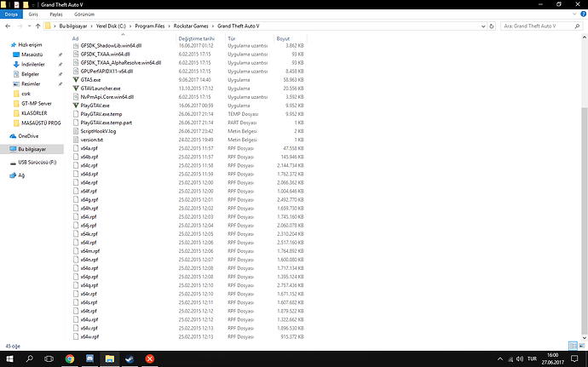588x367 pixels.
Task: Select file NvPmApi.Core.win64.dll
Action: (107, 97)
